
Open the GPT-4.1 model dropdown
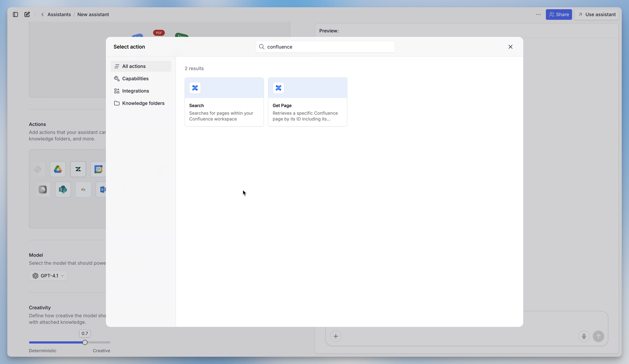point(48,276)
